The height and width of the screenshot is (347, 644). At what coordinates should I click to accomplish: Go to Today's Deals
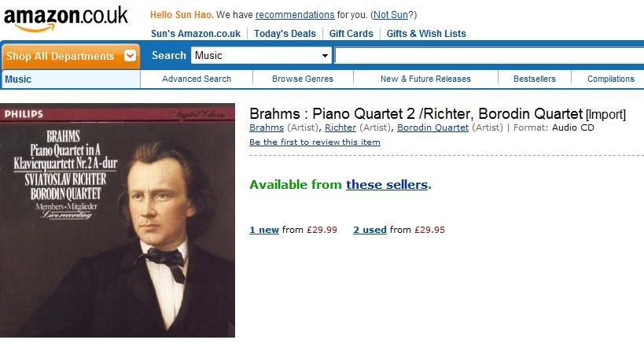[285, 34]
